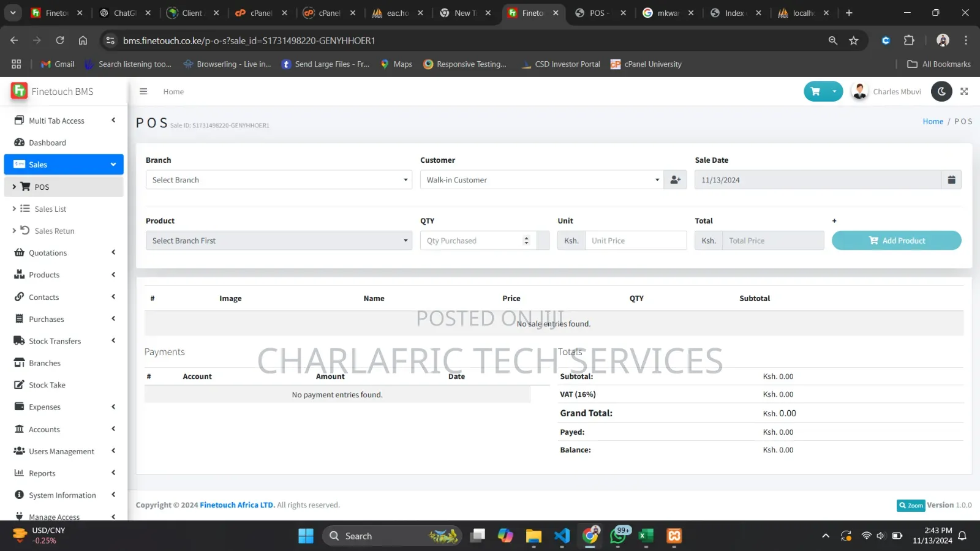Open File Explorer from taskbar
The image size is (980, 551).
coord(533,536)
